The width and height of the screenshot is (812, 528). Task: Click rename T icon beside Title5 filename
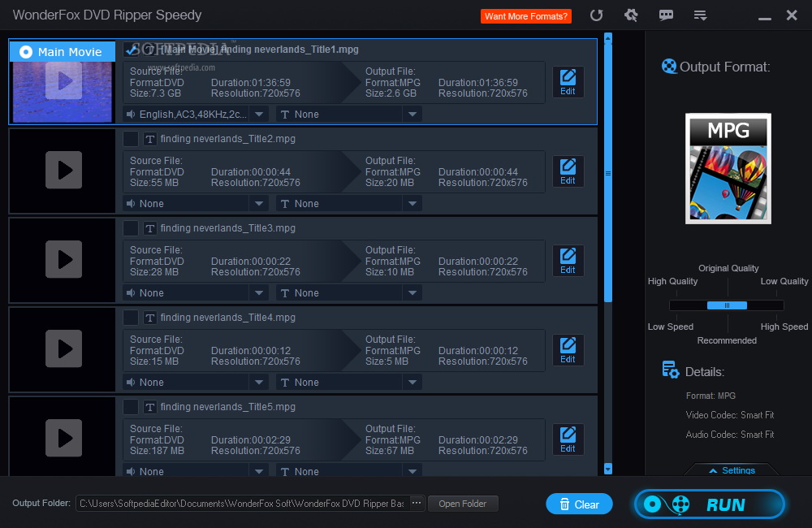[x=149, y=407]
